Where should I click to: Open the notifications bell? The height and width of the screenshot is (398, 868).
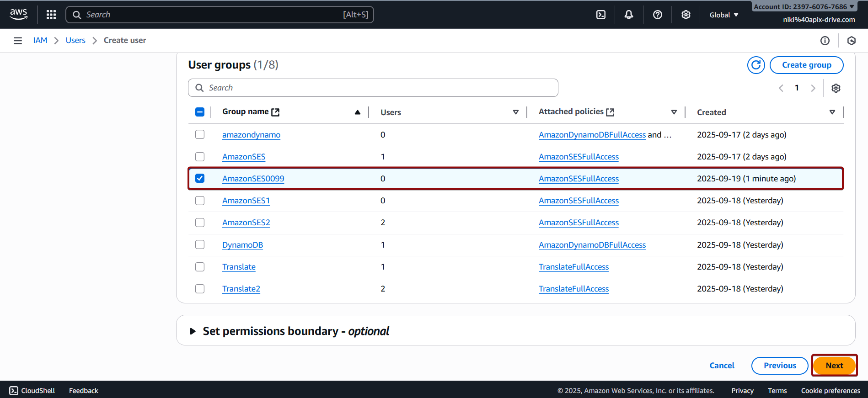pyautogui.click(x=629, y=15)
